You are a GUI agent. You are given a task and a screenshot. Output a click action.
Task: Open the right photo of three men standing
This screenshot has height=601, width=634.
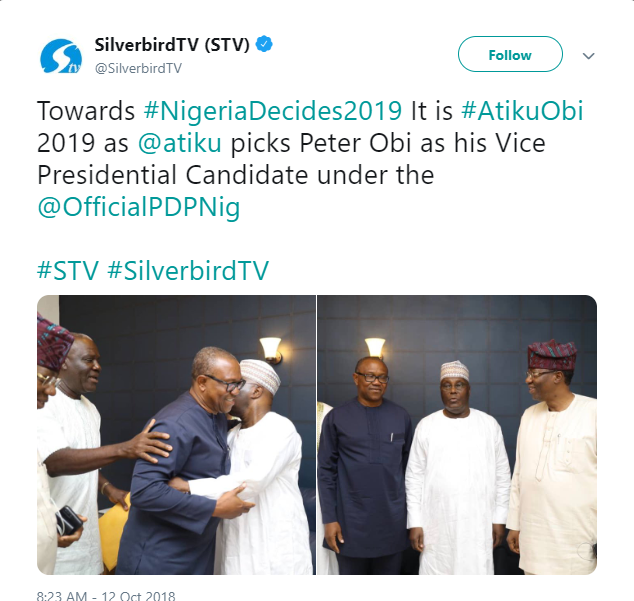pos(457,434)
